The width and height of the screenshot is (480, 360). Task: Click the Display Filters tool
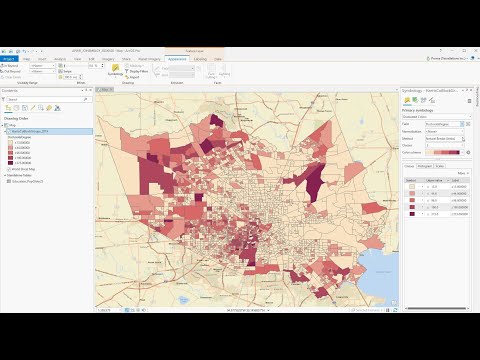point(136,71)
